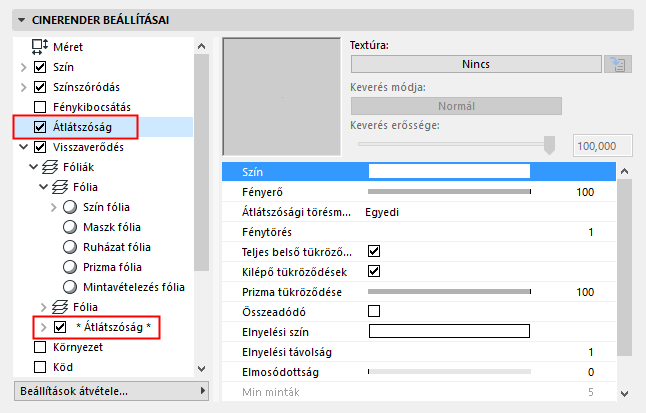Collapse the CineRender Beállításai panel

[22, 18]
